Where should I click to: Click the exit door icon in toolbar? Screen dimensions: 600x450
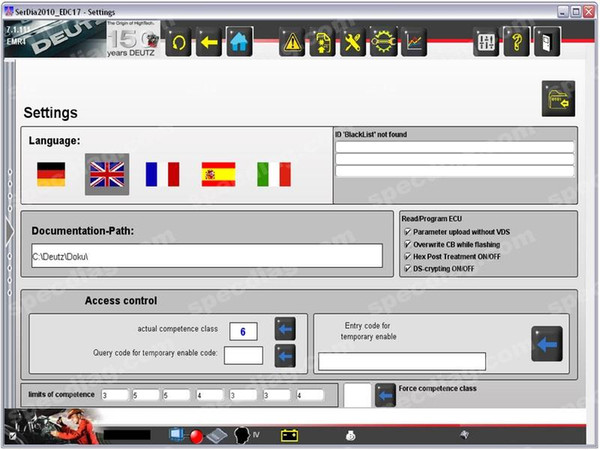pyautogui.click(x=547, y=42)
